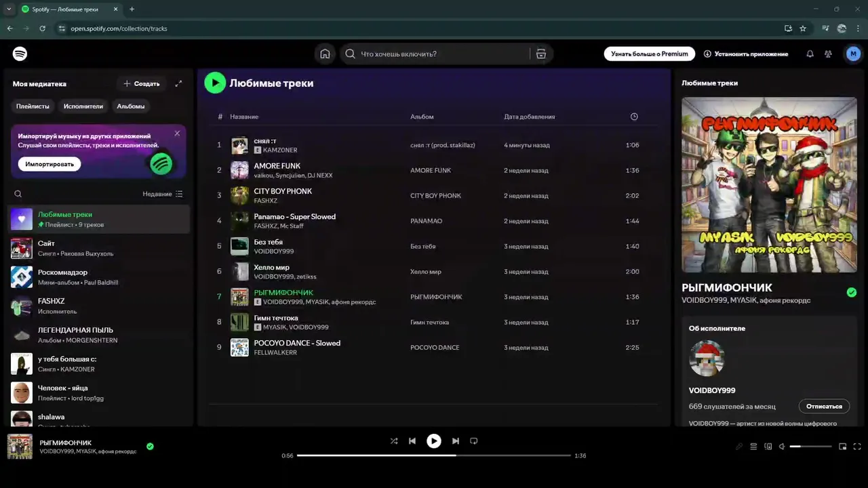The width and height of the screenshot is (868, 488).
Task: Select Гимн течтока track title
Action: tap(275, 318)
